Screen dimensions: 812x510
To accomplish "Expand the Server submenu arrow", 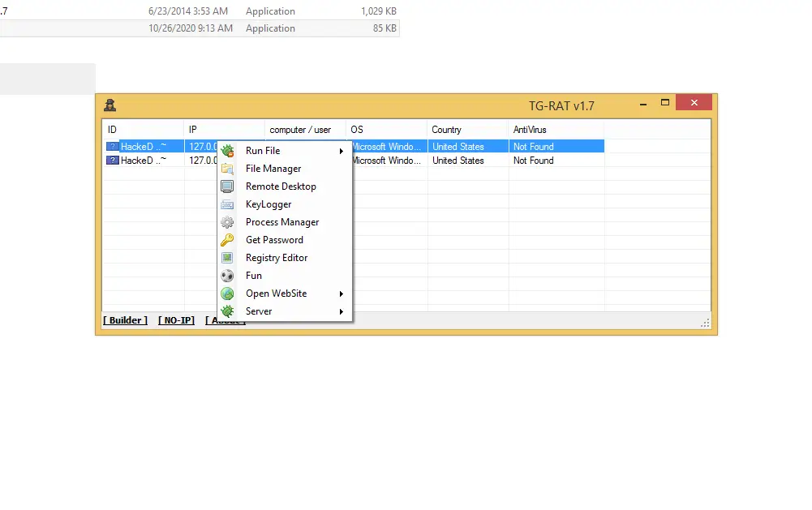I will (342, 311).
